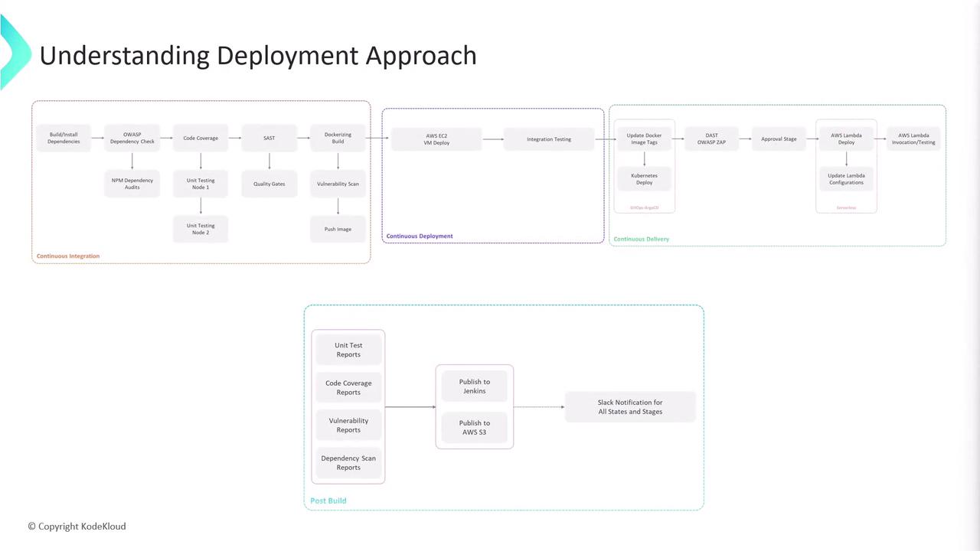Viewport: 980px width, 551px height.
Task: Click the Dockerizing Build box
Action: click(x=338, y=139)
